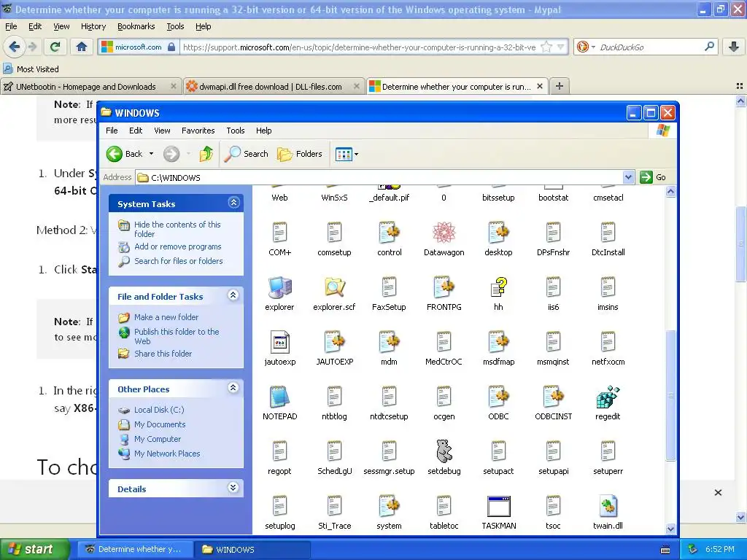This screenshot has height=560, width=747.
Task: Open My Network Places link
Action: (167, 454)
